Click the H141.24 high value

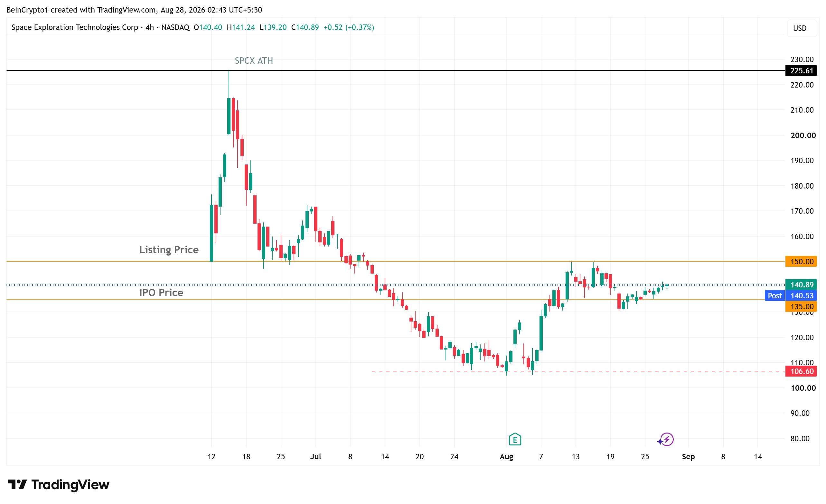(x=241, y=27)
